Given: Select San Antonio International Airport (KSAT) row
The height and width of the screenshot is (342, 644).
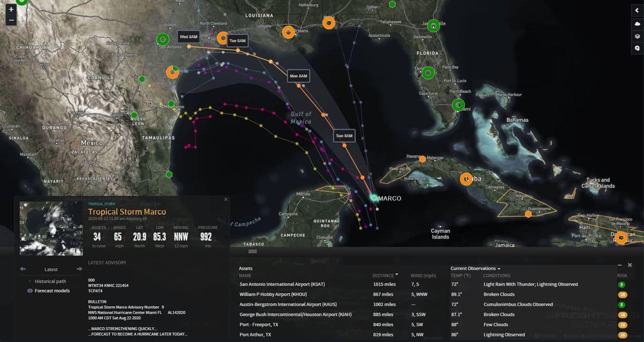Looking at the screenshot, I should (x=435, y=284).
